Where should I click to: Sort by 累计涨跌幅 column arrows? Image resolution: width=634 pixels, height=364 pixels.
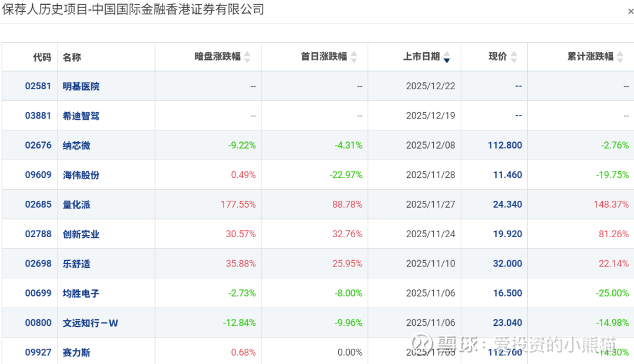coord(620,57)
